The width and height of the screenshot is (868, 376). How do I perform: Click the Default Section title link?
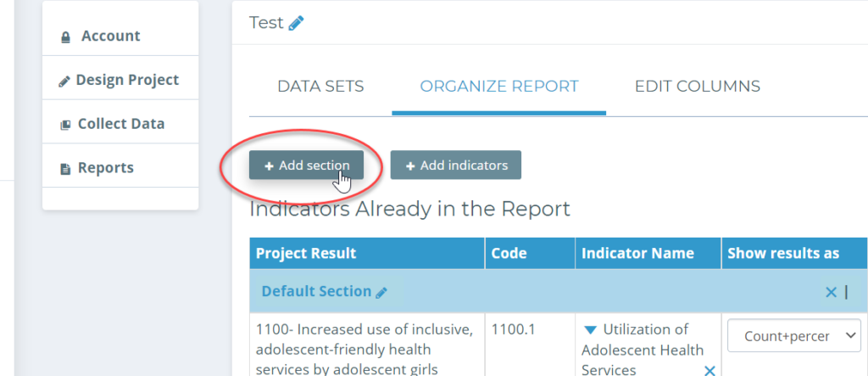[x=316, y=291]
